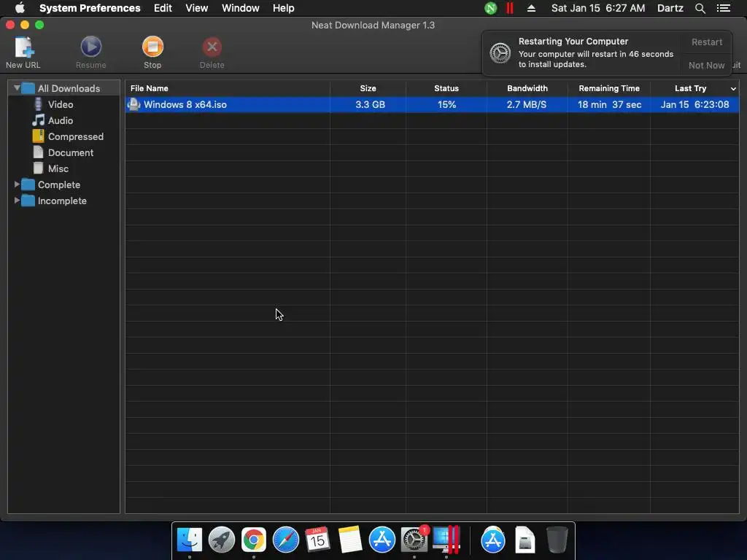Open the Apple menu
This screenshot has width=747, height=560.
[20, 8]
